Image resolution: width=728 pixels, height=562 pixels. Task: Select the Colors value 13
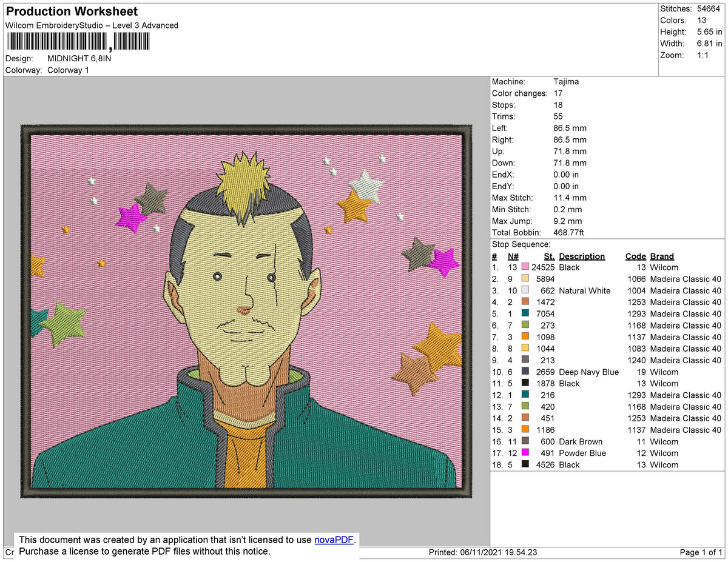tap(701, 20)
